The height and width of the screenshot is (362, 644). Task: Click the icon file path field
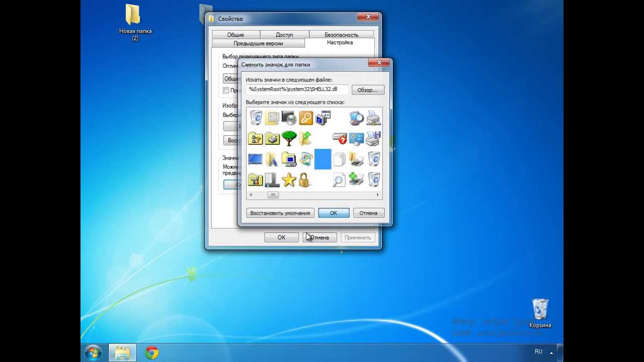297,89
